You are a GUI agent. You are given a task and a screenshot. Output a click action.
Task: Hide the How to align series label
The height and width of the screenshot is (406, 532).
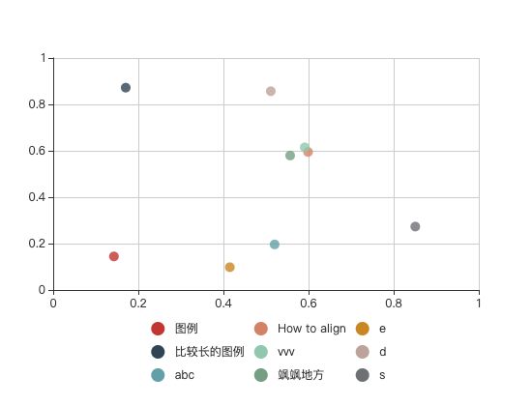pos(311,329)
